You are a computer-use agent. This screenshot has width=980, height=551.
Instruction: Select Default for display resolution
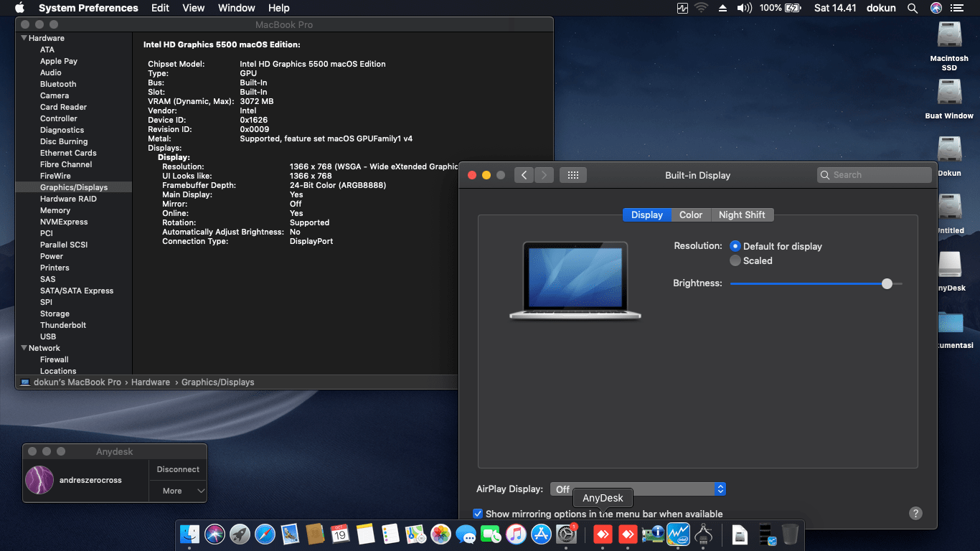pyautogui.click(x=735, y=246)
